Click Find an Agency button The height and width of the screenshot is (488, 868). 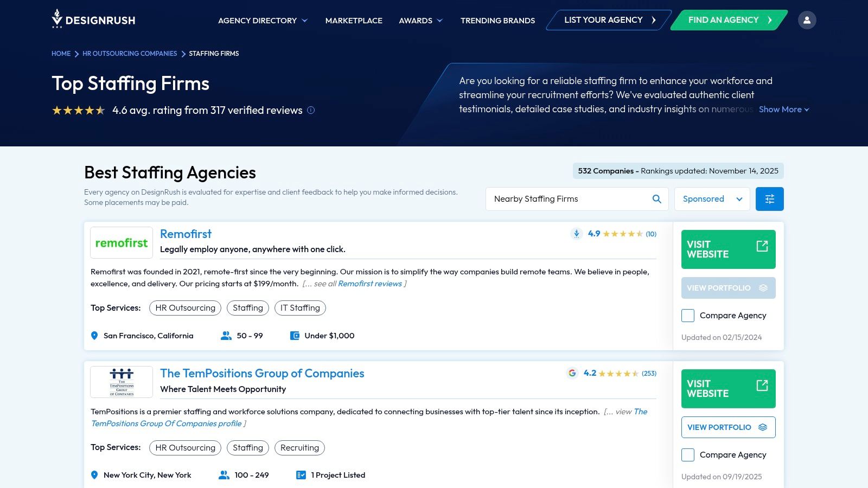click(729, 20)
